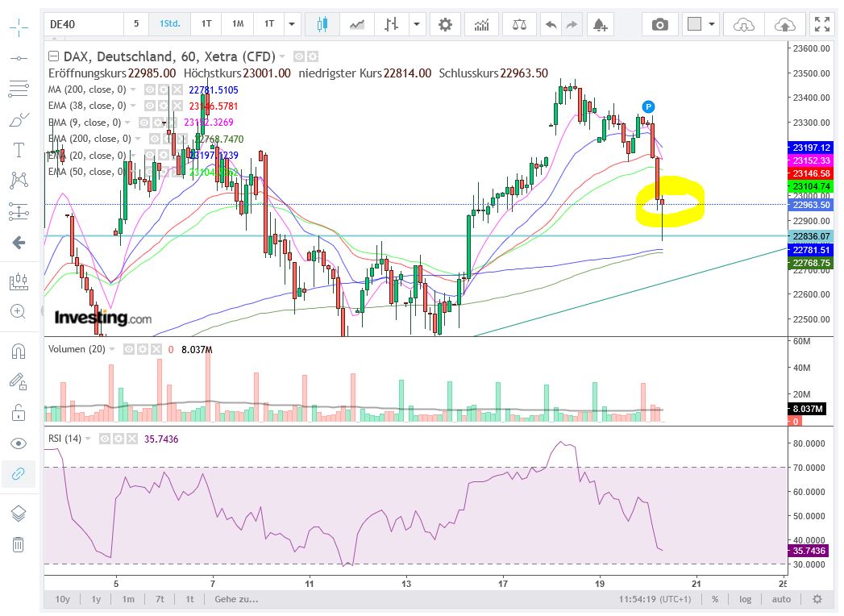This screenshot has height=616, width=844.
Task: Hide the MA (200, close) indicator
Action: [x=149, y=89]
